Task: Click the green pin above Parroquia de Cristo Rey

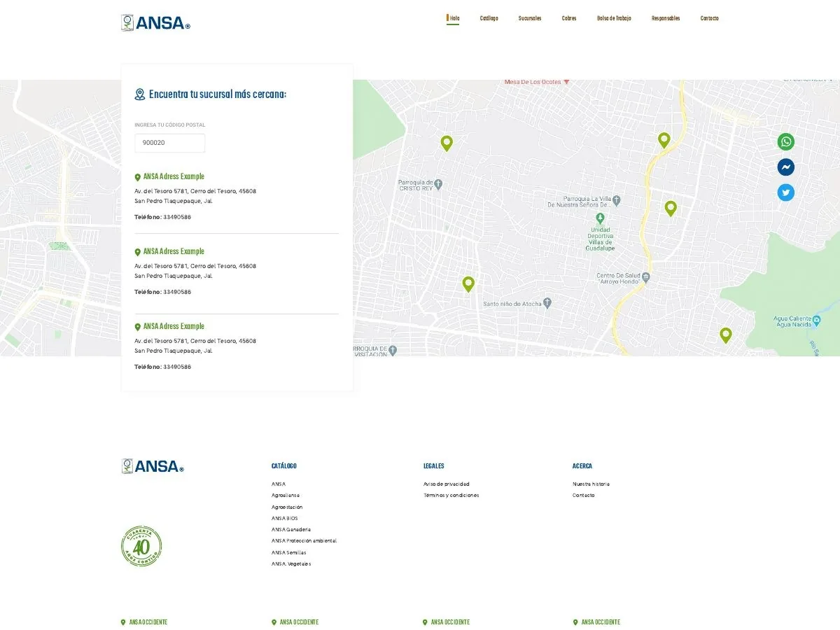Action: (x=447, y=143)
